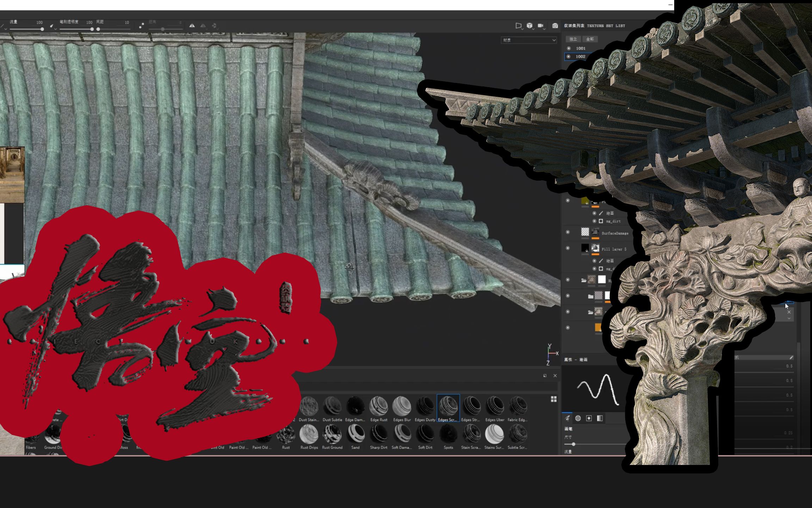Viewport: 812px width, 508px height.
Task: Adjust the 间距 spacing slider
Action: (x=113, y=29)
